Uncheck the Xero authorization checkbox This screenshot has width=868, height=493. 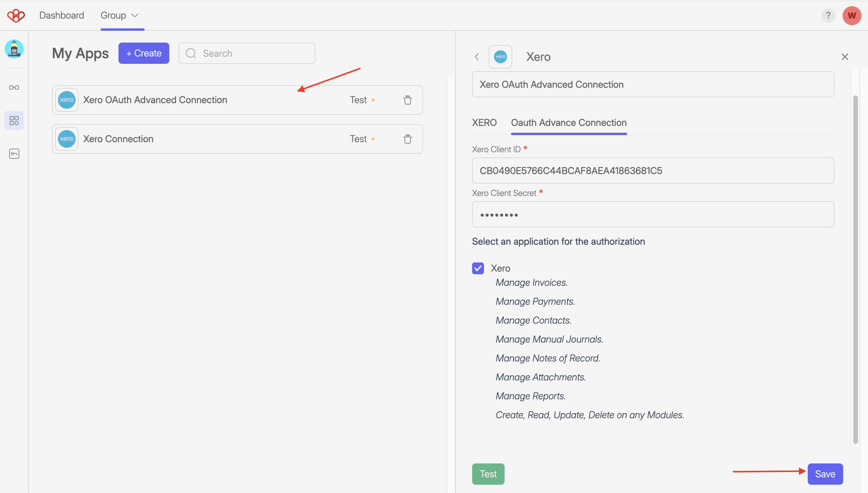click(478, 268)
